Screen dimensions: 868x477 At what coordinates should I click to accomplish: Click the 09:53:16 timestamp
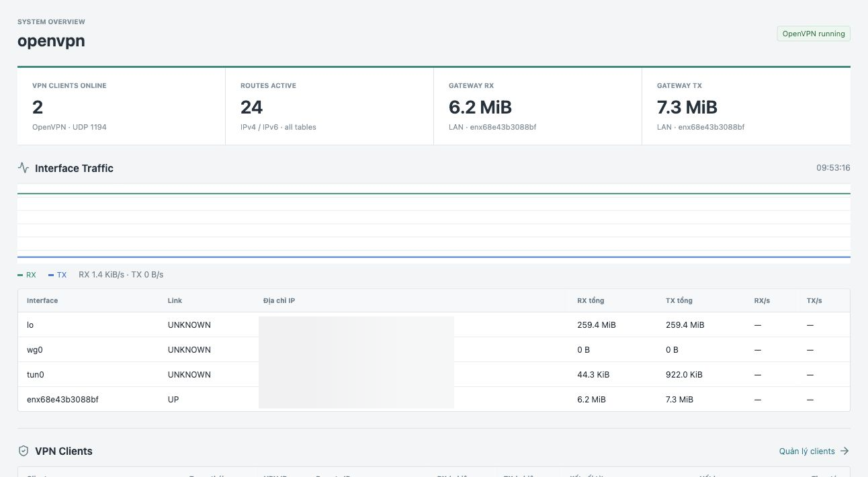(834, 168)
